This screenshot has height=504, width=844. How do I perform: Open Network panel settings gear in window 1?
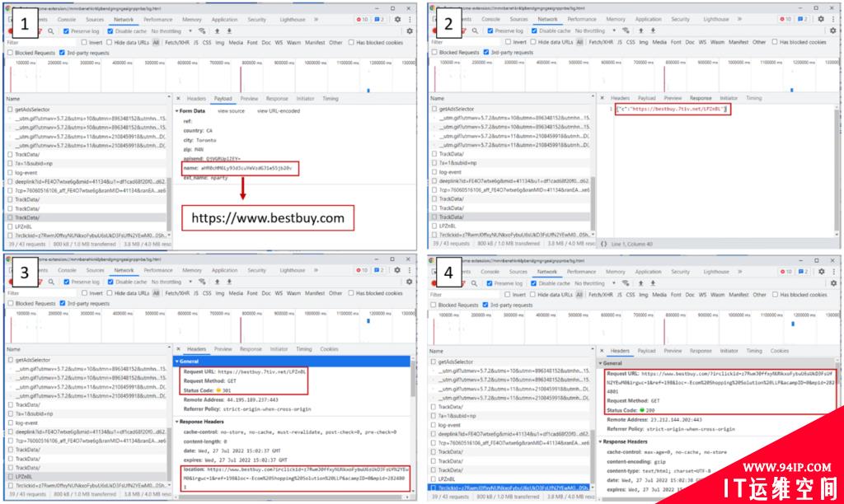410,31
